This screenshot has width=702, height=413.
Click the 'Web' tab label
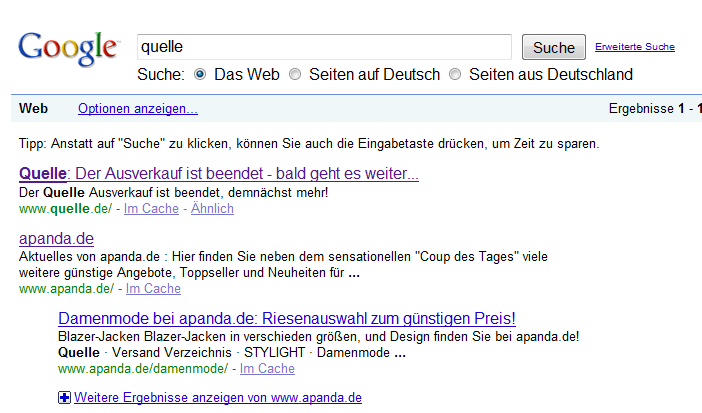click(x=34, y=108)
